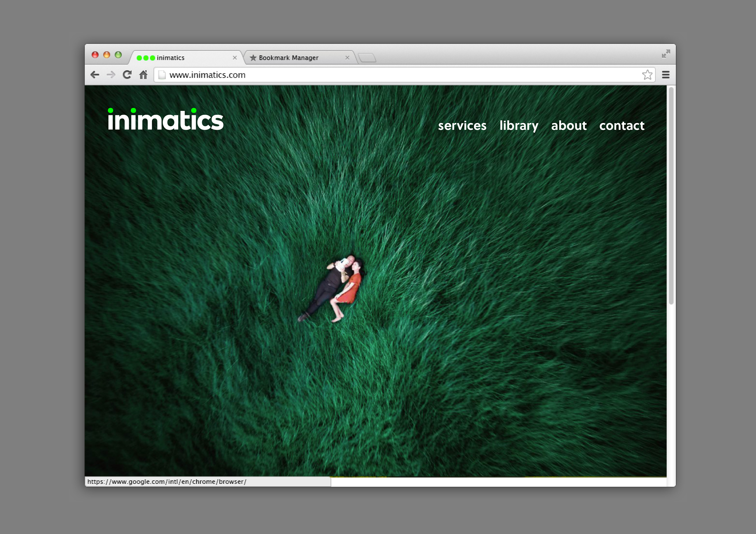The width and height of the screenshot is (756, 534).
Task: Click the page icon in address bar
Action: tap(162, 75)
